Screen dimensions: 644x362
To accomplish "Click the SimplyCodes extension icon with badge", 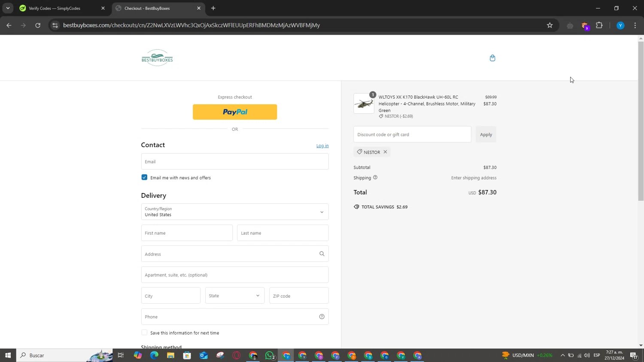I will 585,26.
